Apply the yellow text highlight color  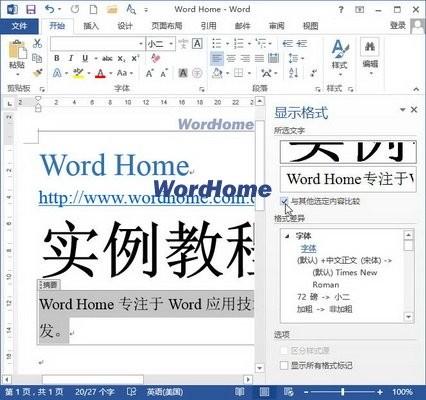pyautogui.click(x=78, y=73)
